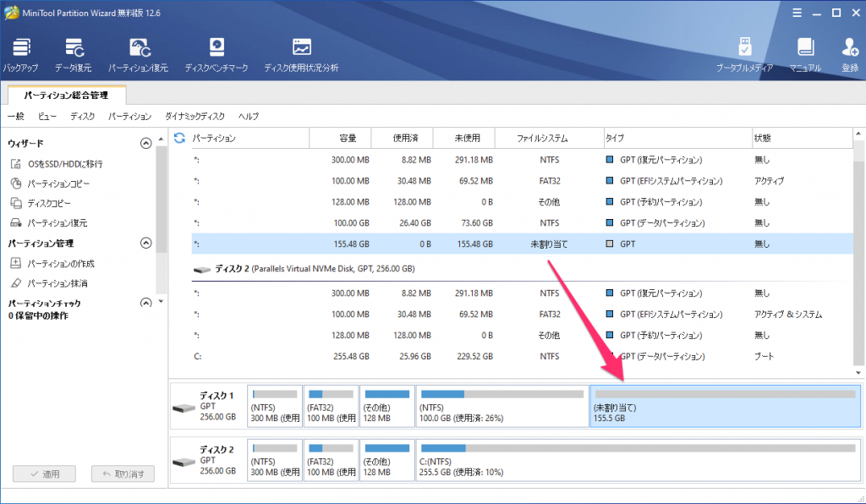
Task: Select the row marked アクティブ & システム
Action: (x=522, y=314)
